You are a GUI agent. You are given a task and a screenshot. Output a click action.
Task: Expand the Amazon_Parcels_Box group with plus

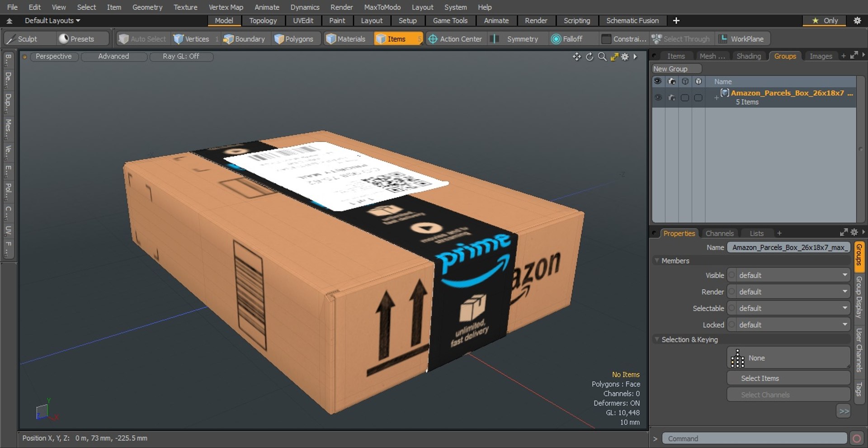716,98
